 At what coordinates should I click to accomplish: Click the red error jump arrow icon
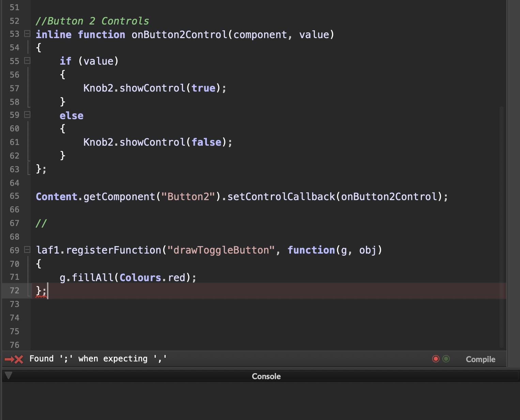click(x=14, y=359)
